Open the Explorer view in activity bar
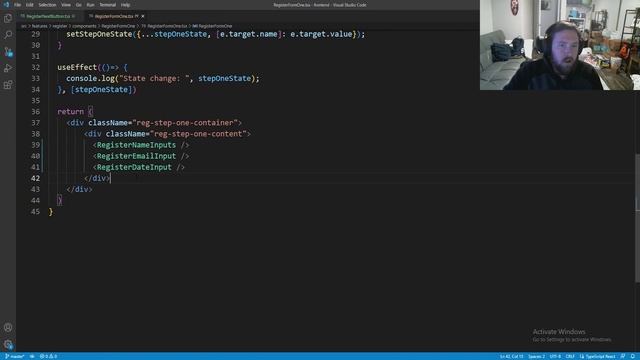The image size is (640, 360). tap(8, 18)
